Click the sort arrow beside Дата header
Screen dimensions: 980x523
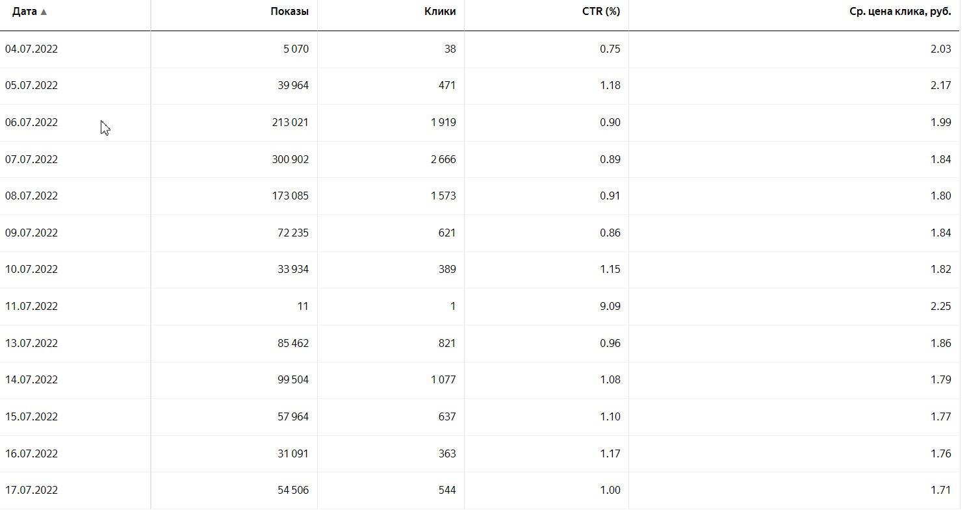pos(44,12)
